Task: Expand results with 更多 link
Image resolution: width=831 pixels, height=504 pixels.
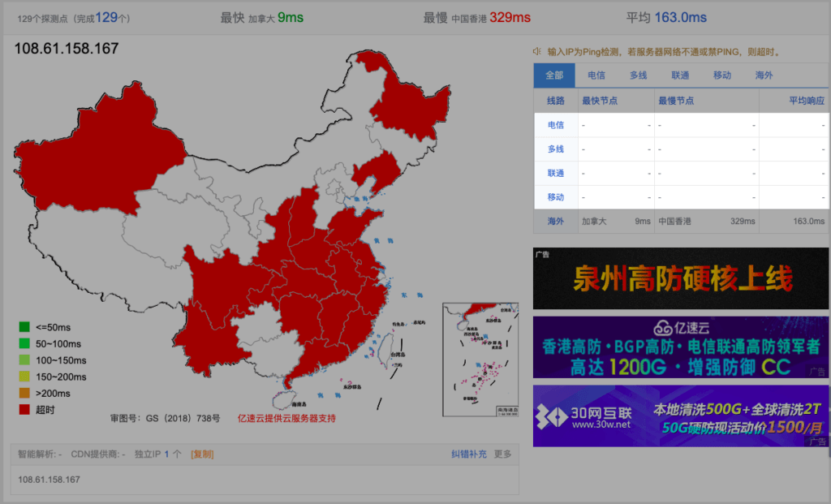Action: coord(503,454)
